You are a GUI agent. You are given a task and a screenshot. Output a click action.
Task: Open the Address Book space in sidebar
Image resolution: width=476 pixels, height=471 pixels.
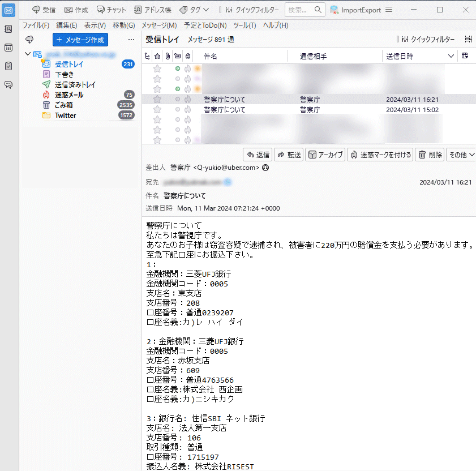(8, 29)
